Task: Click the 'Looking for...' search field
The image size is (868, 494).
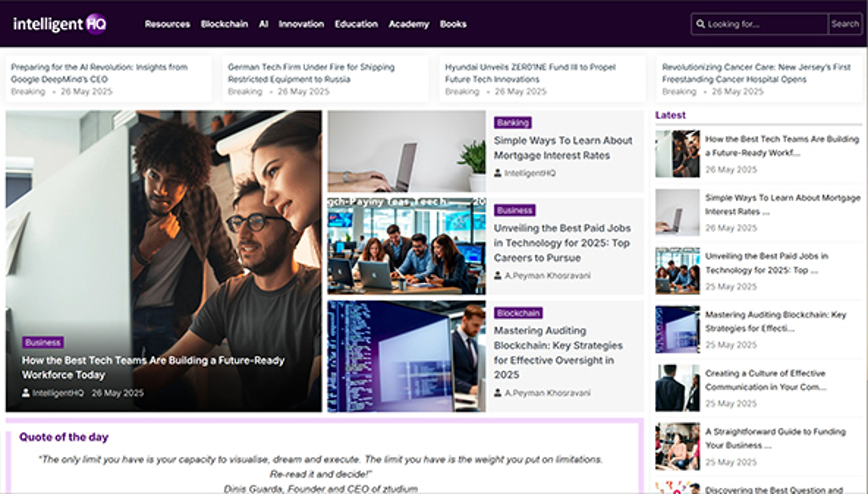Action: pyautogui.click(x=757, y=24)
